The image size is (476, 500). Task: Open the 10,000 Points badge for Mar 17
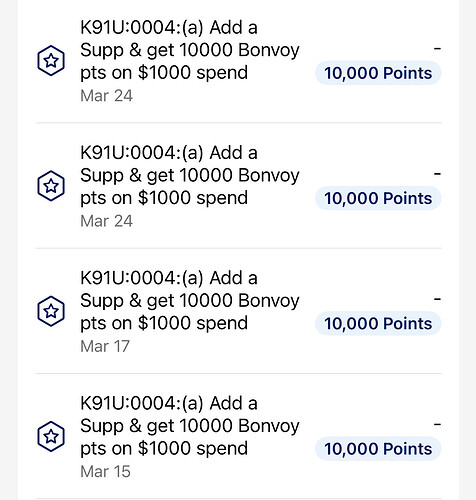(378, 323)
